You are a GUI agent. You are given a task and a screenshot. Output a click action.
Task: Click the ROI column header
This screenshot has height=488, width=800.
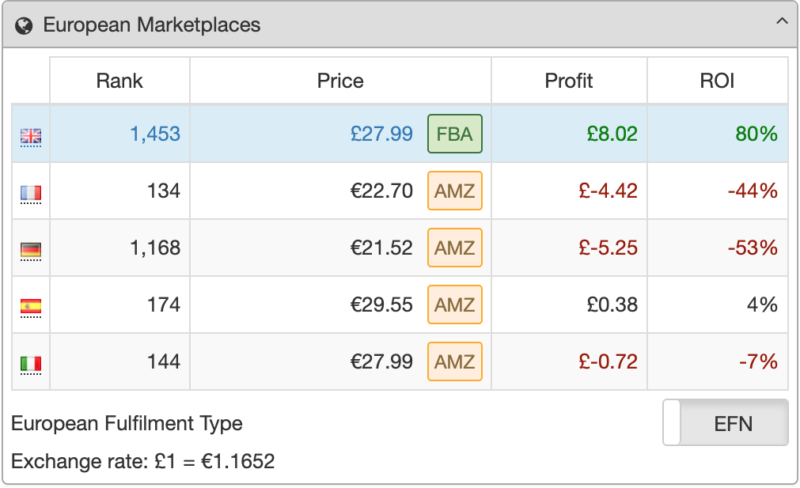click(717, 81)
